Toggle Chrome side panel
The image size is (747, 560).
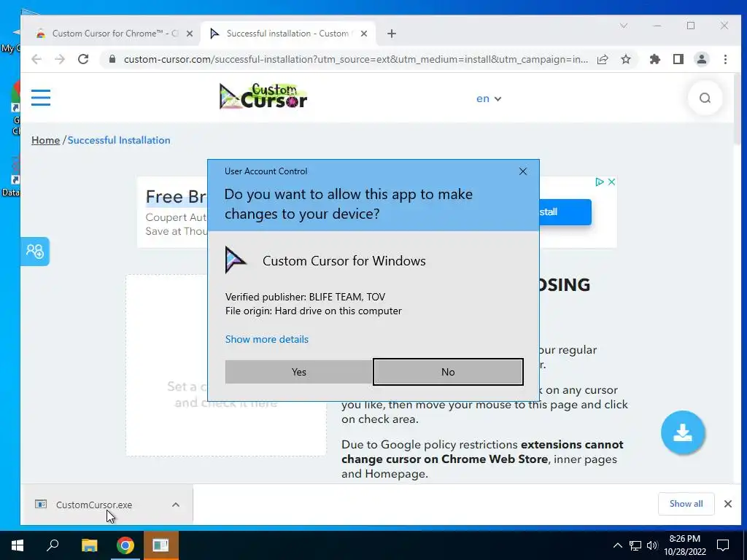tap(678, 59)
